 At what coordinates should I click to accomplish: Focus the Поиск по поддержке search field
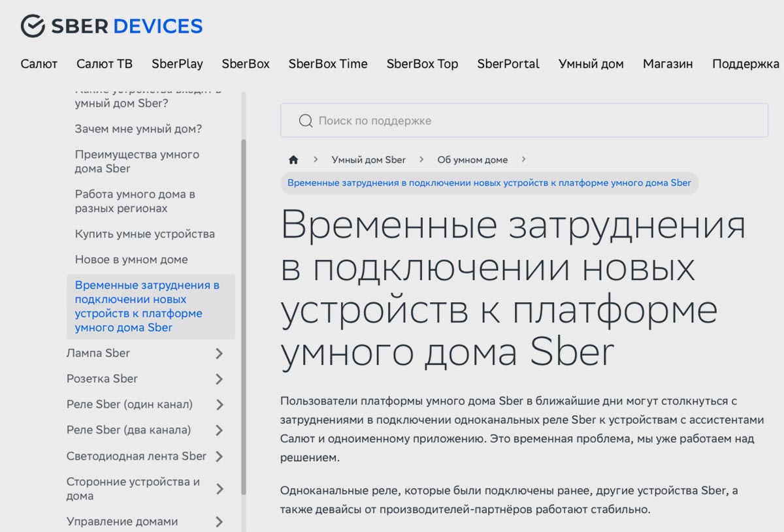pyautogui.click(x=536, y=121)
